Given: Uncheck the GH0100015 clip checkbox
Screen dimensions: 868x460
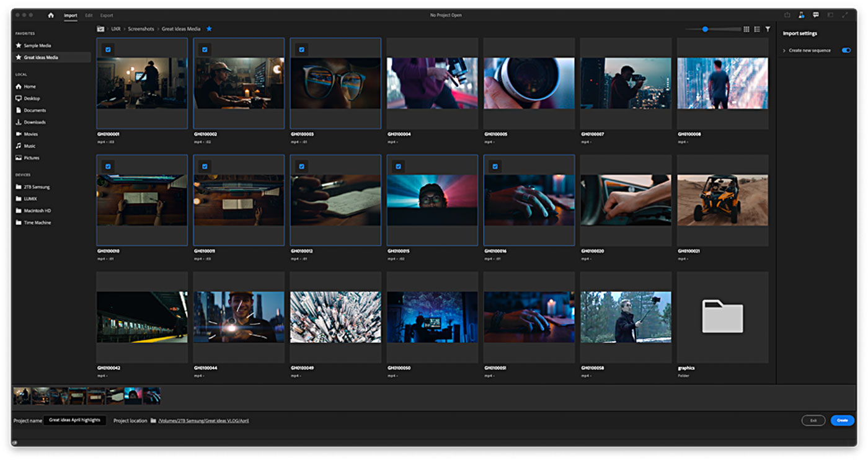Looking at the screenshot, I should click(398, 166).
